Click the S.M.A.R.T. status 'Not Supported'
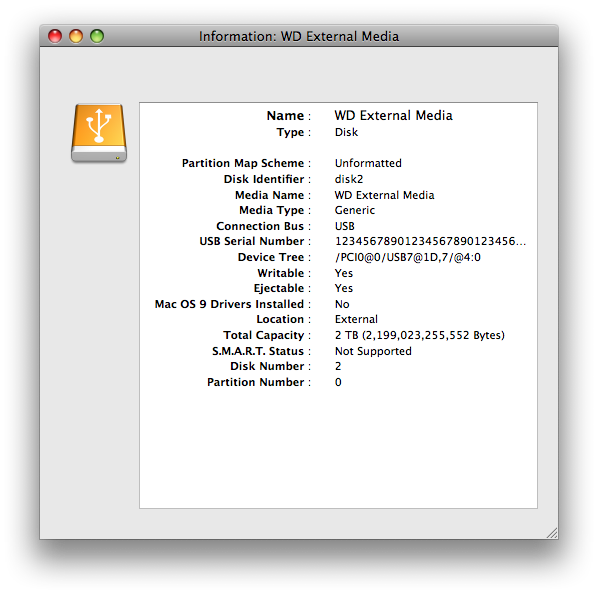This screenshot has width=598, height=594. click(x=373, y=351)
